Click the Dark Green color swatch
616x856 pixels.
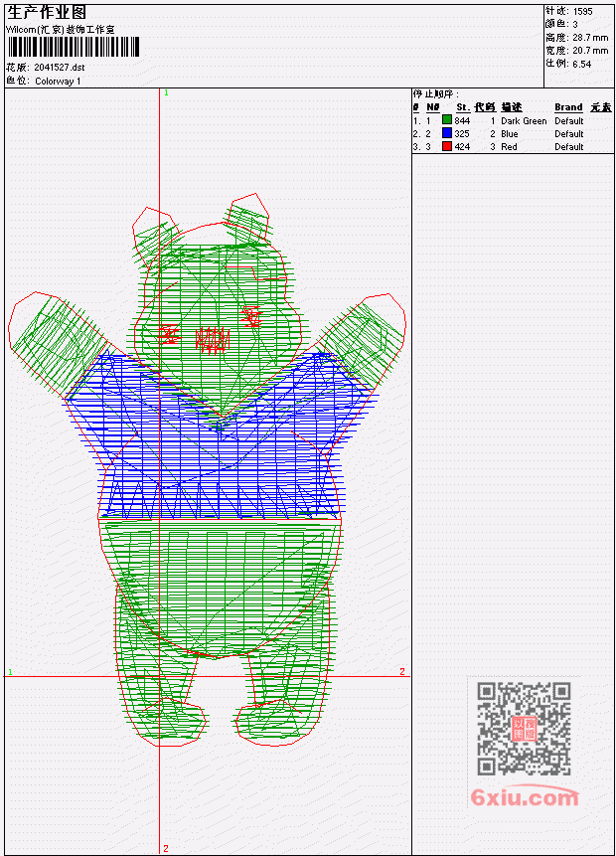click(447, 120)
